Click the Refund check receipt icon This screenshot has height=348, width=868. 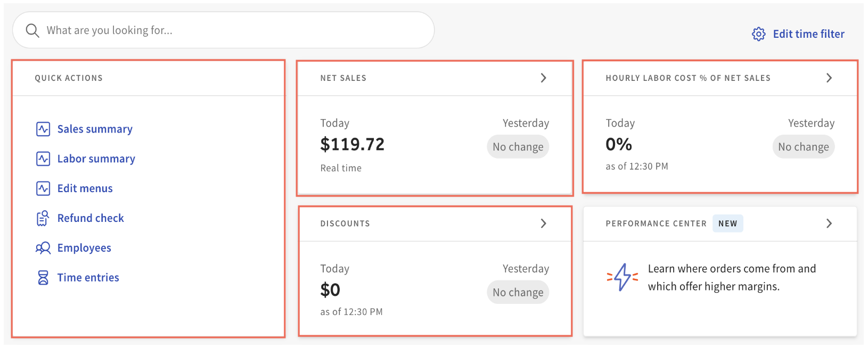(43, 218)
